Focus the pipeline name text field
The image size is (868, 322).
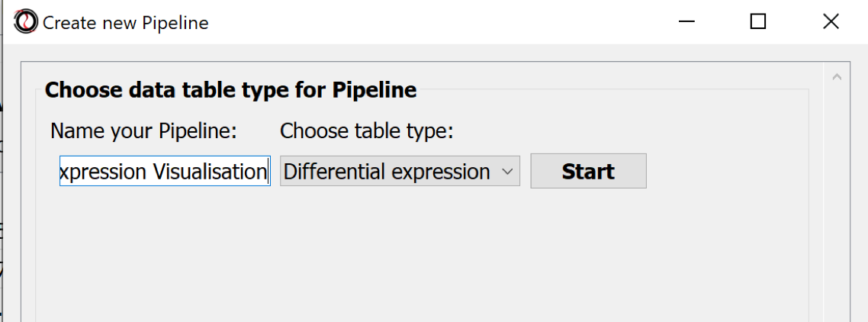click(164, 172)
